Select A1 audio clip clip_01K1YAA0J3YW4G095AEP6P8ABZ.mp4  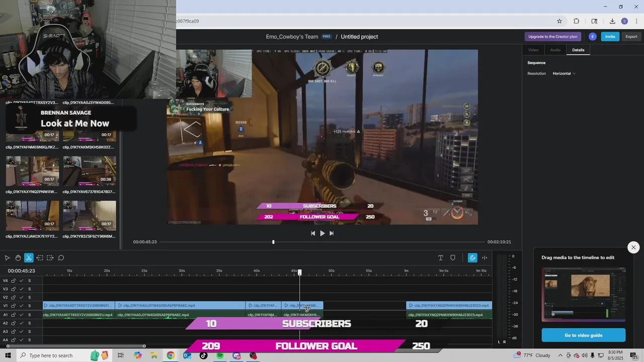click(x=180, y=315)
